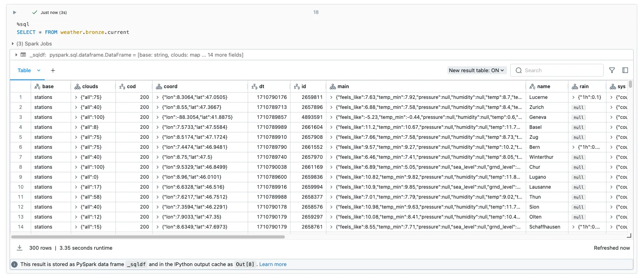Toggle the side panel columns icon
The height and width of the screenshot is (278, 644).
(625, 70)
